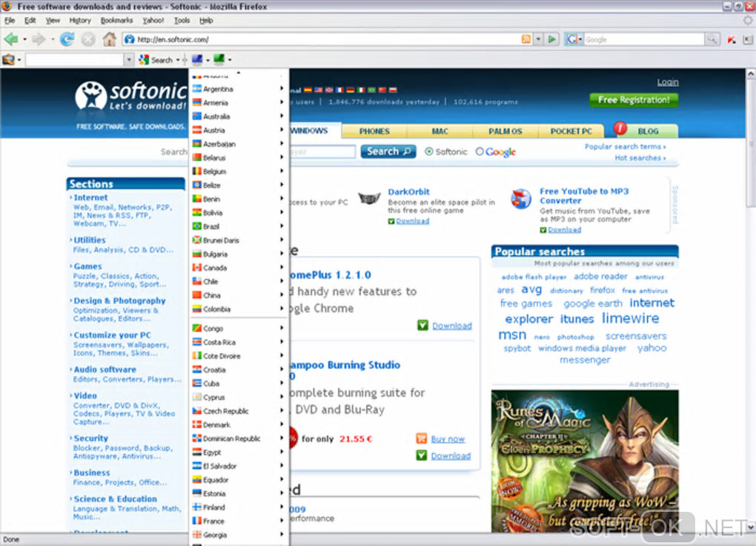Click the orange RSS feed icon in address bar
The width and height of the screenshot is (756, 546).
tap(525, 39)
